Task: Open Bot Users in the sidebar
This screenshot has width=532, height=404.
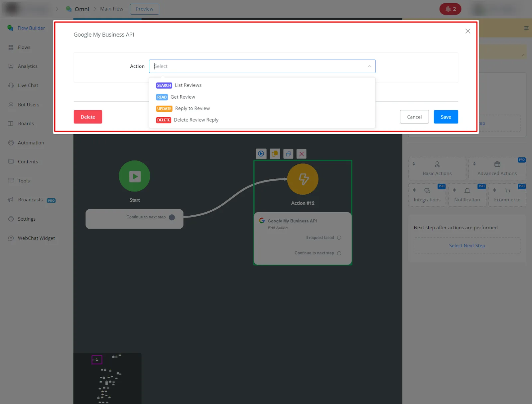Action: (x=29, y=104)
